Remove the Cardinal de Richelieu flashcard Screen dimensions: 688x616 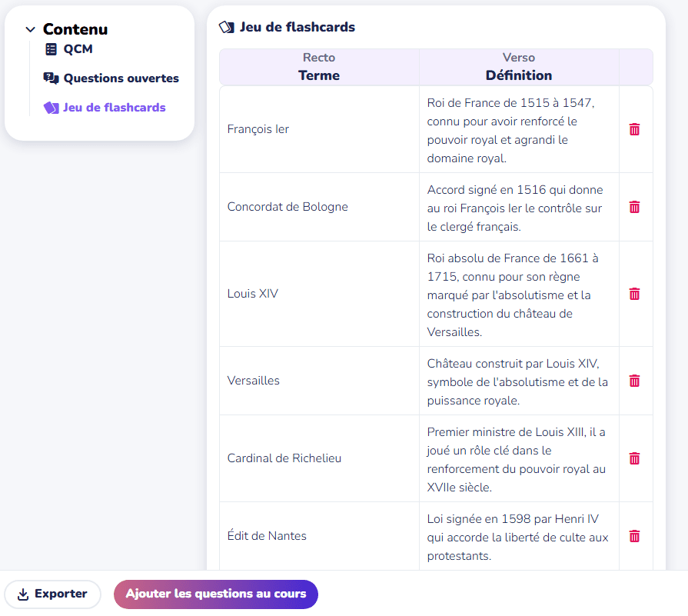click(634, 458)
